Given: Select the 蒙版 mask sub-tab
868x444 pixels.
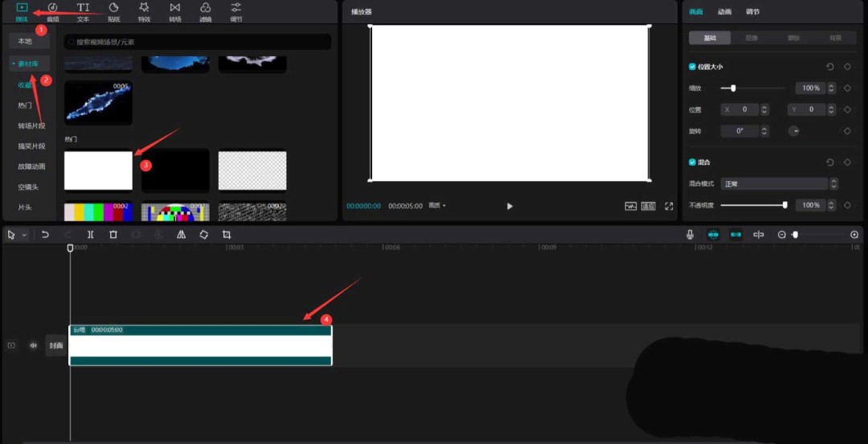Looking at the screenshot, I should 793,39.
